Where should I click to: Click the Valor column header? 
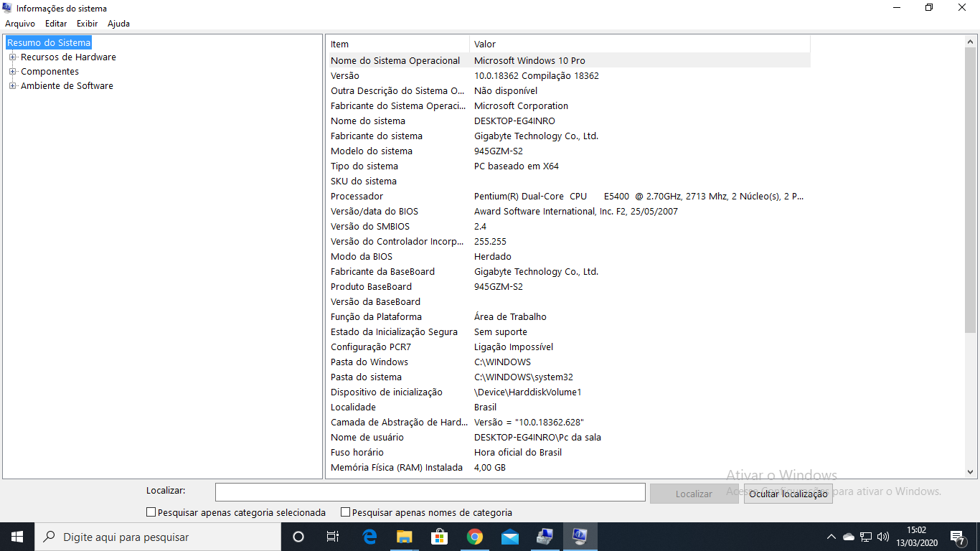click(x=640, y=44)
